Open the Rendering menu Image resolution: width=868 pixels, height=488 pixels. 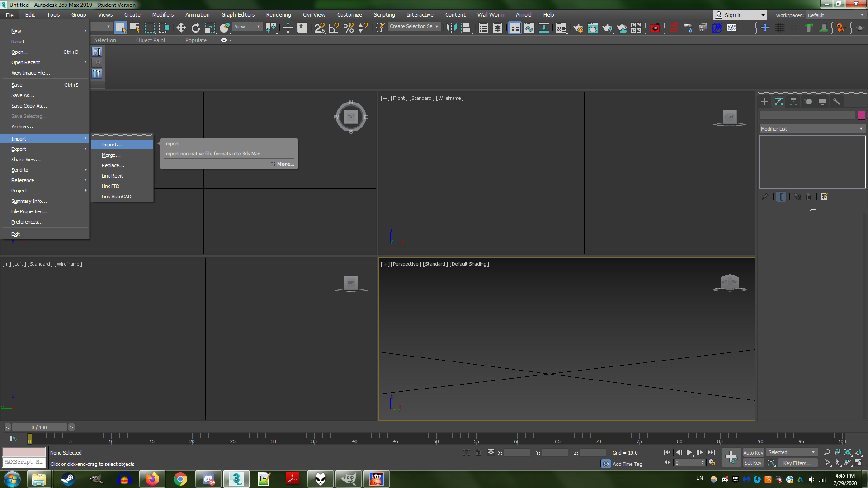278,15
